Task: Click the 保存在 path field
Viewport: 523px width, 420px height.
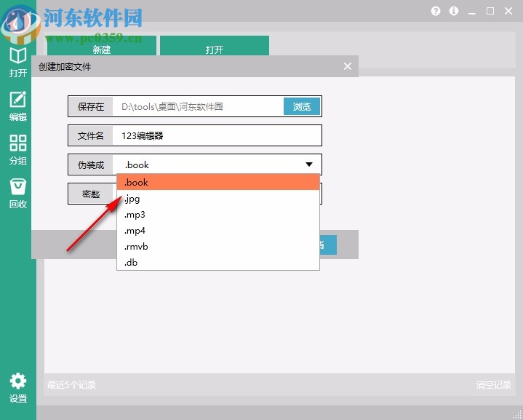Action: [198, 106]
